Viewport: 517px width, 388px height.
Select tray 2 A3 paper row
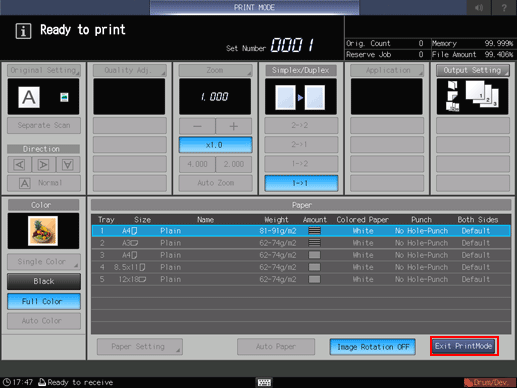coord(301,243)
